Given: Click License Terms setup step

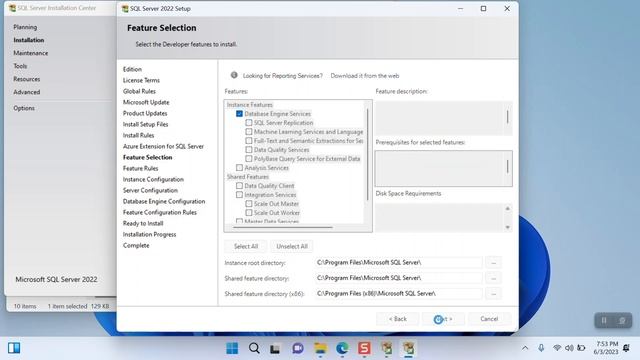Looking at the screenshot, I should [141, 80].
